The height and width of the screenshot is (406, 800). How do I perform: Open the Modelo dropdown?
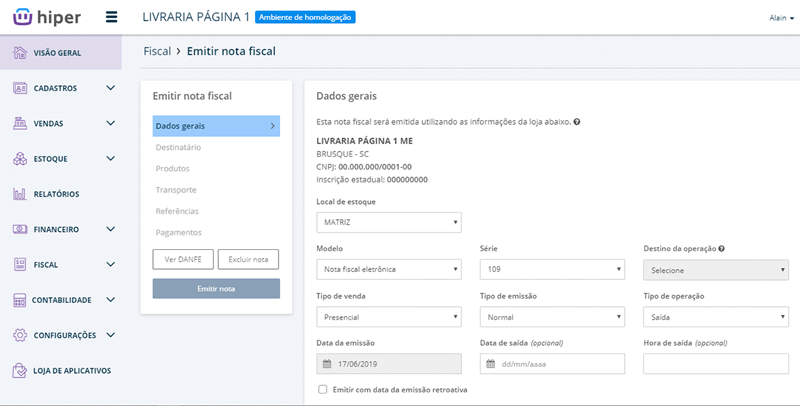pyautogui.click(x=388, y=269)
